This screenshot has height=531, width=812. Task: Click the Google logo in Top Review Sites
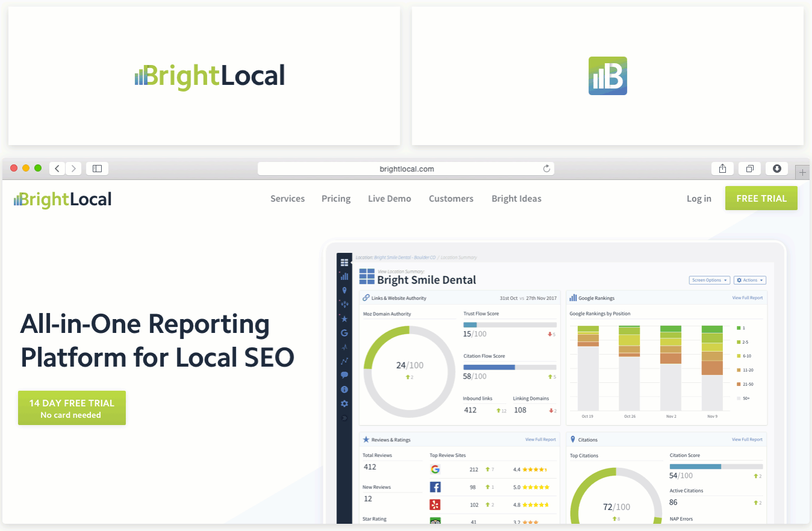[436, 470]
